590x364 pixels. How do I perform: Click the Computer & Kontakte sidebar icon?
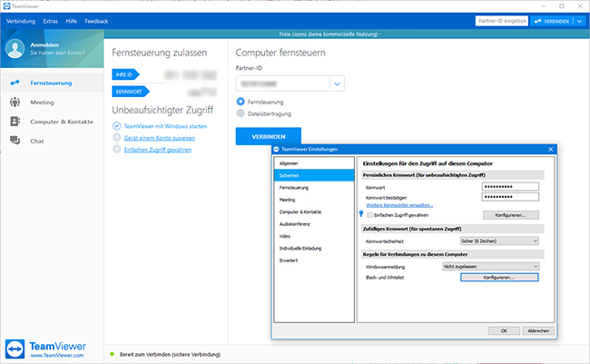[15, 122]
